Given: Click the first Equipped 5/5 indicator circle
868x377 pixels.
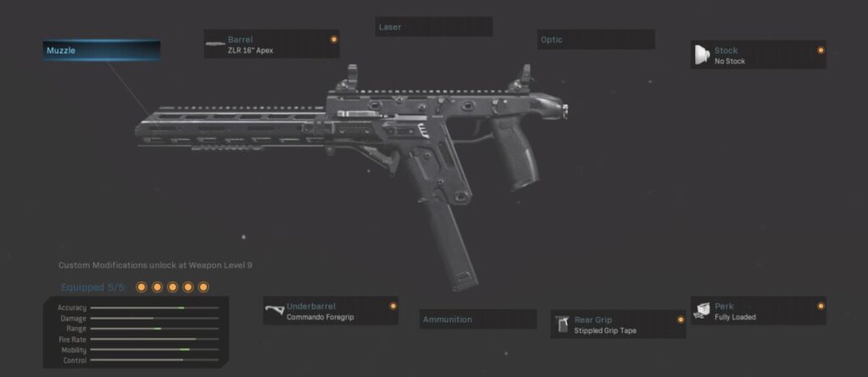Looking at the screenshot, I should [142, 286].
